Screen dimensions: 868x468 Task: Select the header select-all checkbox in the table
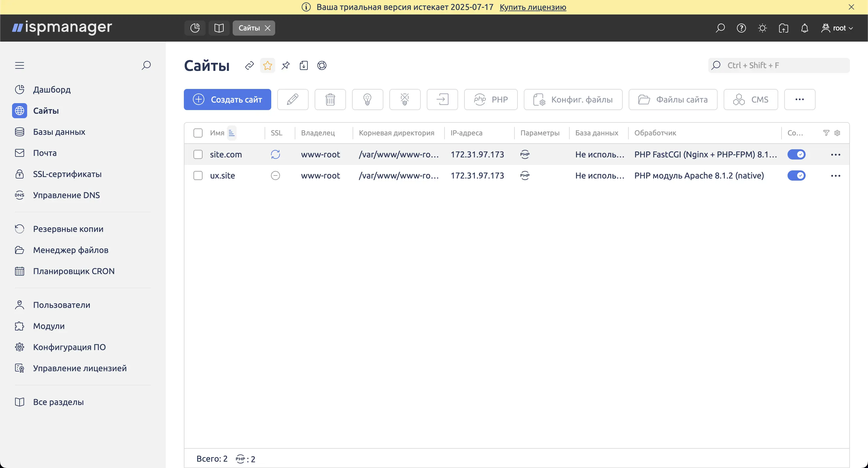198,133
